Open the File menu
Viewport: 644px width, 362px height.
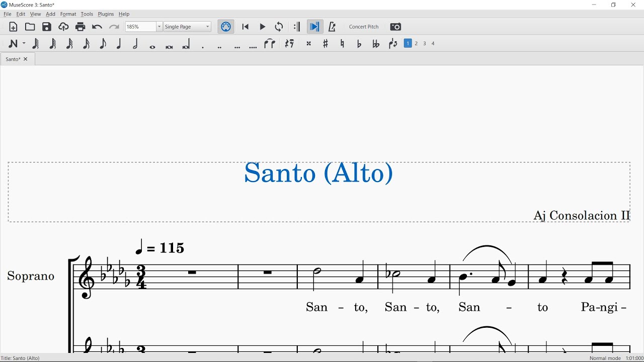tap(7, 14)
